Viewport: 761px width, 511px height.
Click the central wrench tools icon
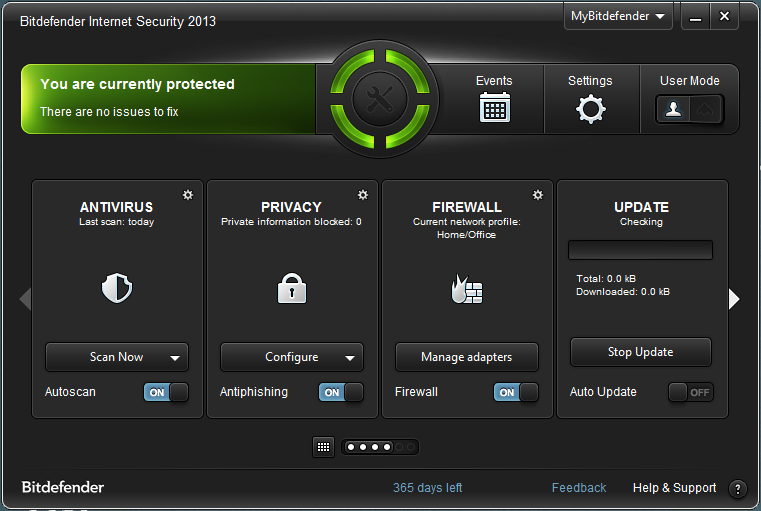(x=380, y=99)
